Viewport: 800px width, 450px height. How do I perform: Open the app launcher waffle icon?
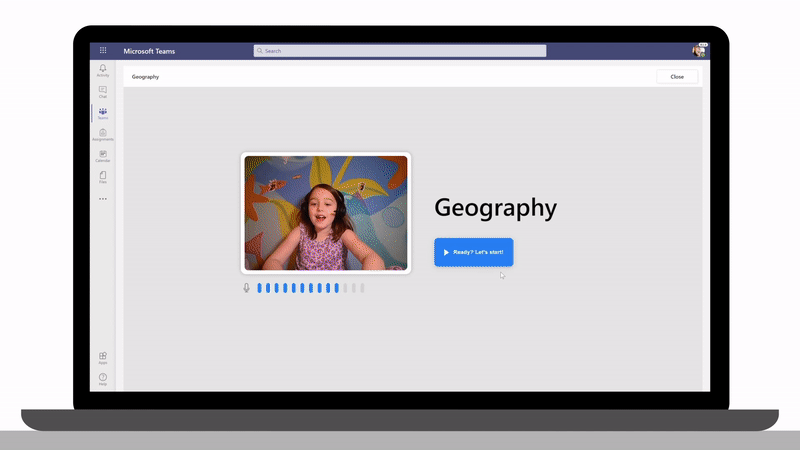tap(103, 50)
